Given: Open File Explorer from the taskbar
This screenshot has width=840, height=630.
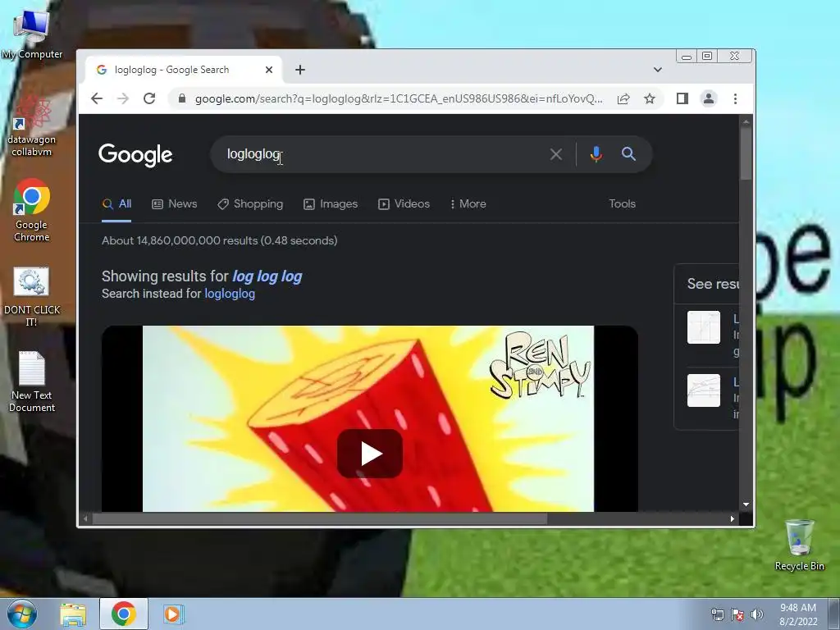Looking at the screenshot, I should [73, 614].
